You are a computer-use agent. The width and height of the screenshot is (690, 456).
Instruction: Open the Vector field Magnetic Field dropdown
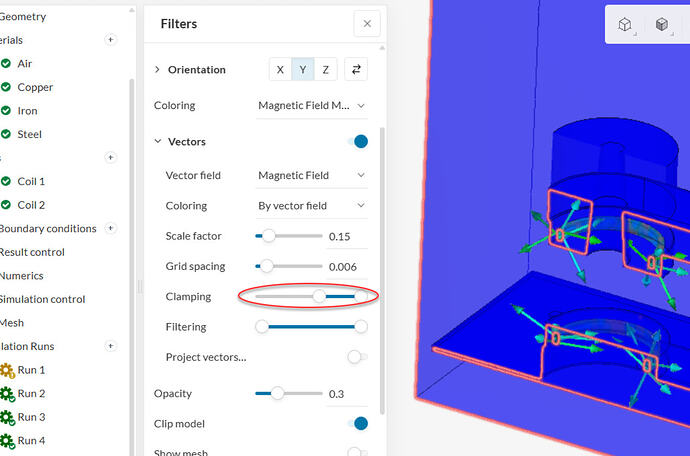(312, 175)
